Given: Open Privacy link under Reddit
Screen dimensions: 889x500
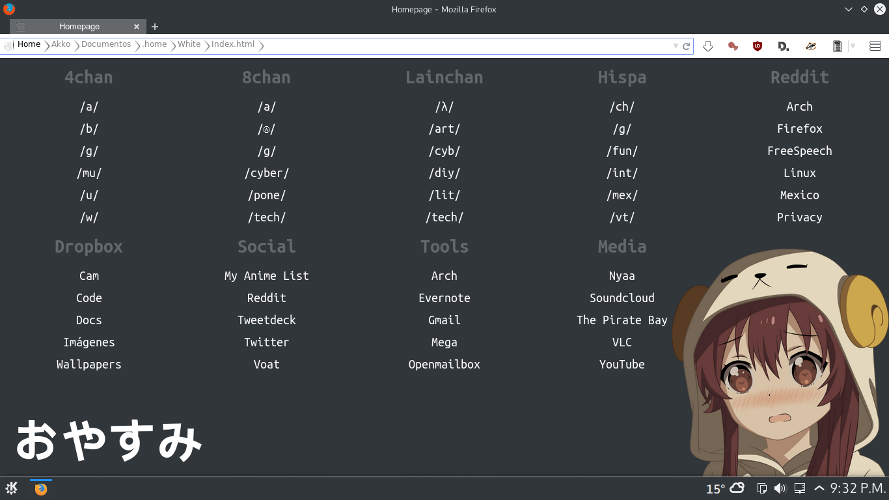Looking at the screenshot, I should tap(799, 217).
